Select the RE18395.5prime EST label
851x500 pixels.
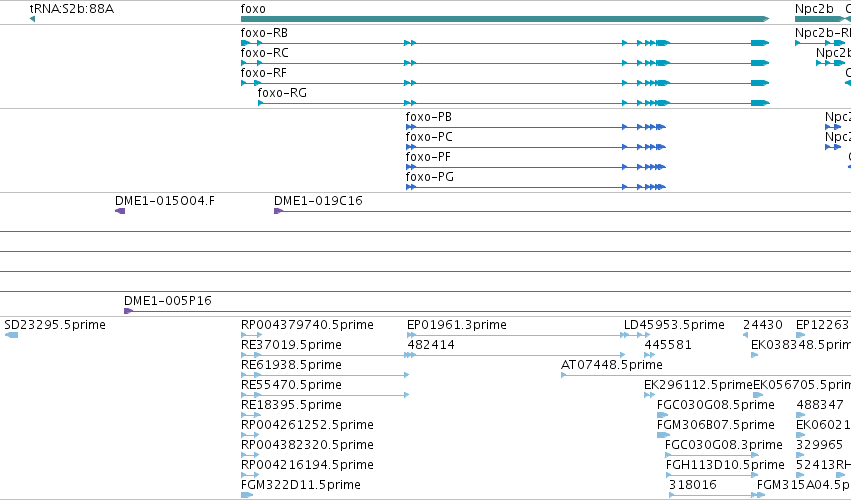click(291, 405)
